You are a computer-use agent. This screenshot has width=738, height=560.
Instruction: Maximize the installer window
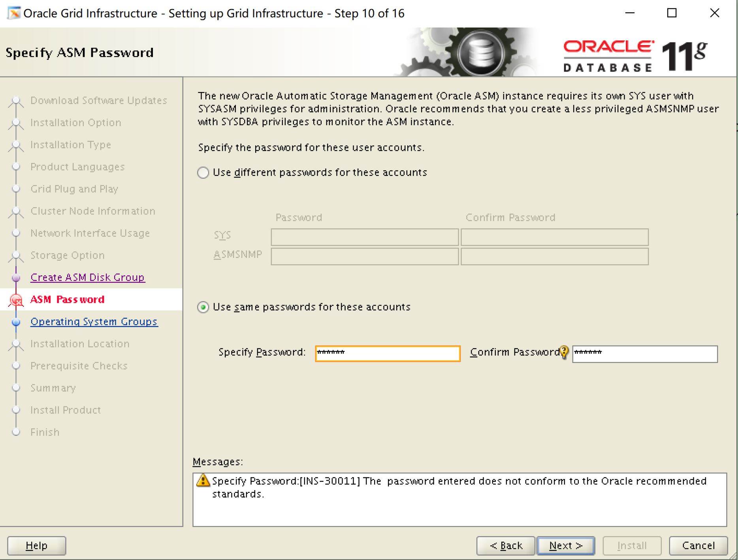672,13
